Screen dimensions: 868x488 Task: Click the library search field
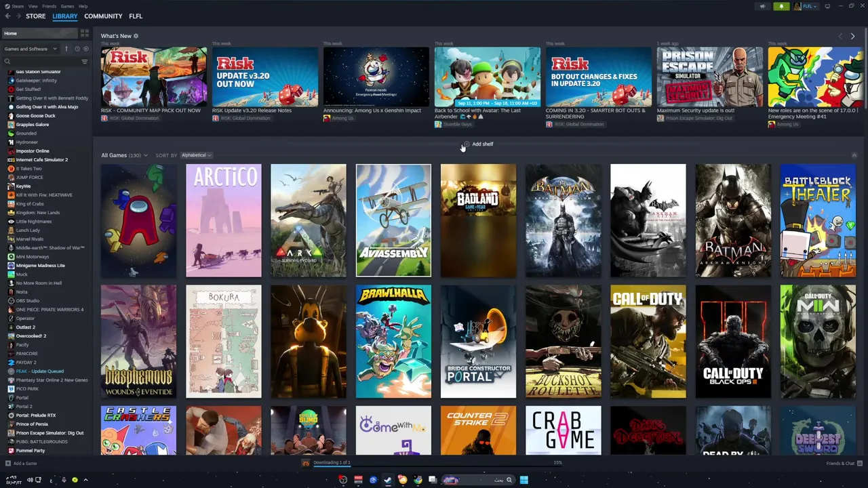pos(41,61)
